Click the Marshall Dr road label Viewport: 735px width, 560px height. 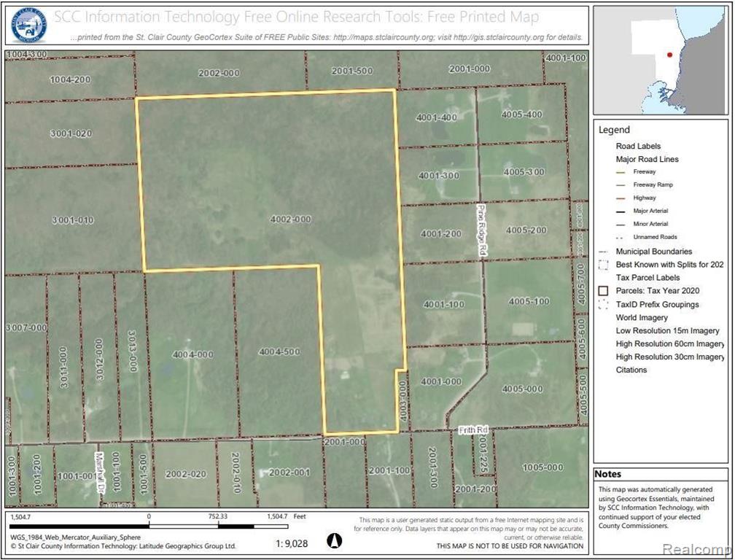coord(99,472)
